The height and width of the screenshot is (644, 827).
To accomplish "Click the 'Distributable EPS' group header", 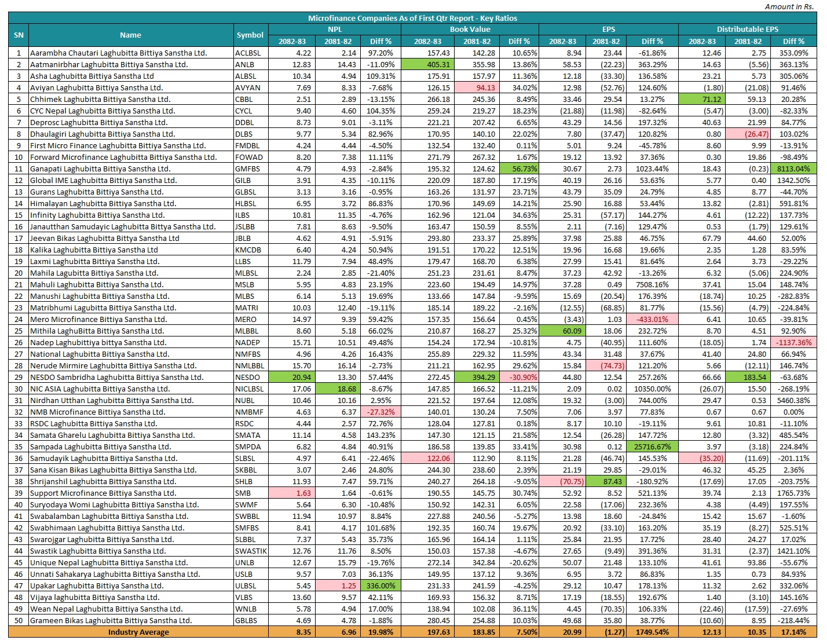I will pos(747,29).
